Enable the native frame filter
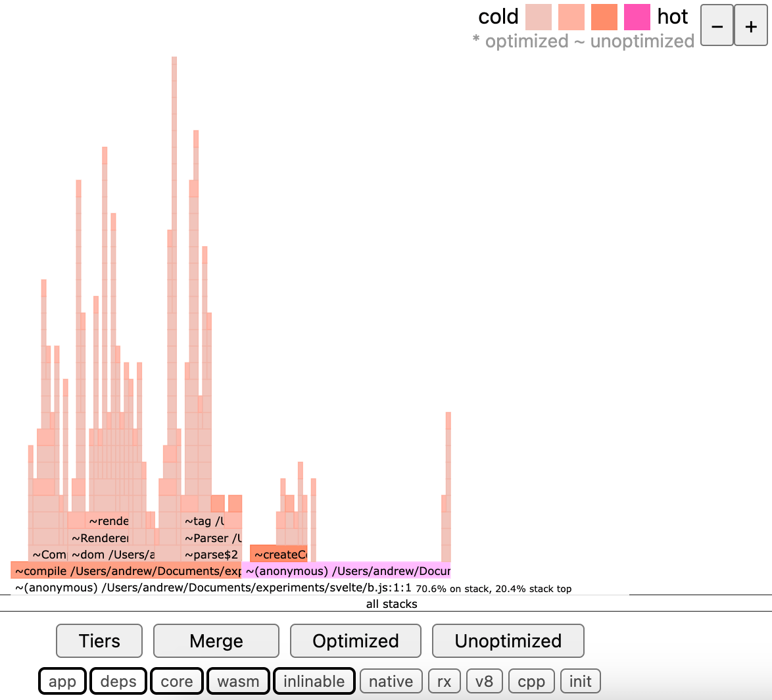772x700 pixels. tap(391, 681)
